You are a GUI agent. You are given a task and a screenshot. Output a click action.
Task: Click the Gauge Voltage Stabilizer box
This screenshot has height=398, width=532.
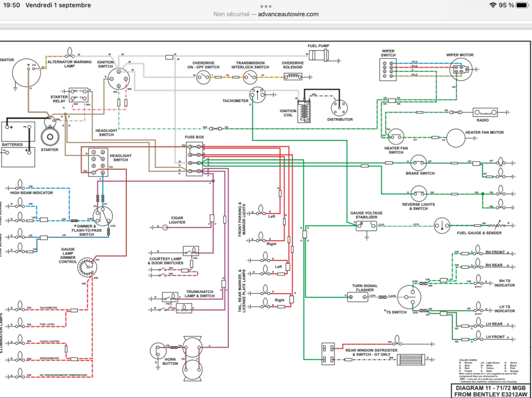coord(366,226)
